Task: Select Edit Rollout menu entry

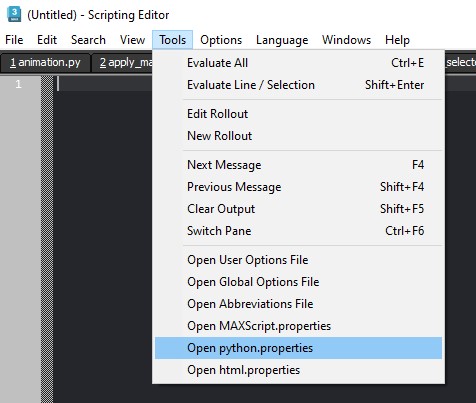Action: coord(298,114)
